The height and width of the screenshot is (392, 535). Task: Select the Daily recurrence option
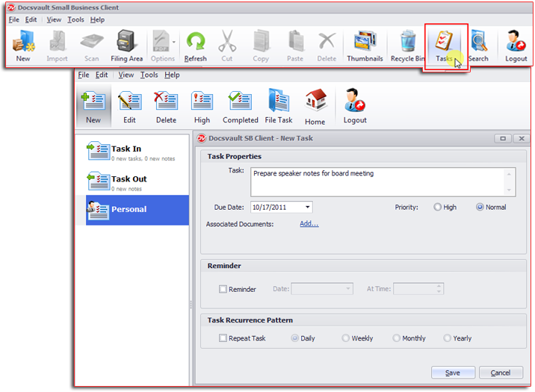pyautogui.click(x=295, y=338)
